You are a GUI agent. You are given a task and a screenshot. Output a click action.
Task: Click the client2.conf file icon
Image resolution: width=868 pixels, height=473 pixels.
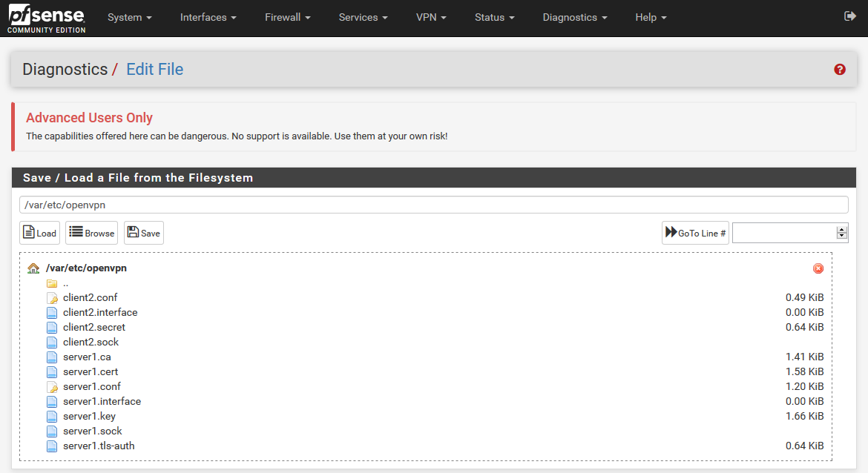pyautogui.click(x=52, y=298)
